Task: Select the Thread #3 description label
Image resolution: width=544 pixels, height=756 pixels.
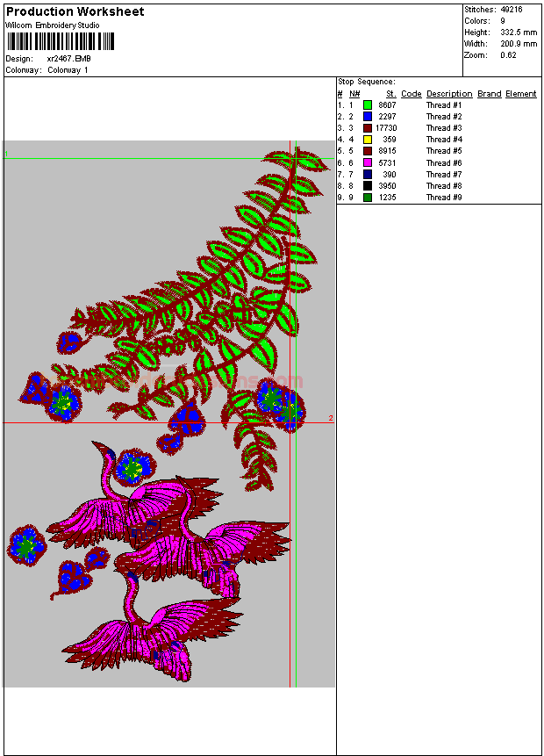Action: click(x=444, y=128)
